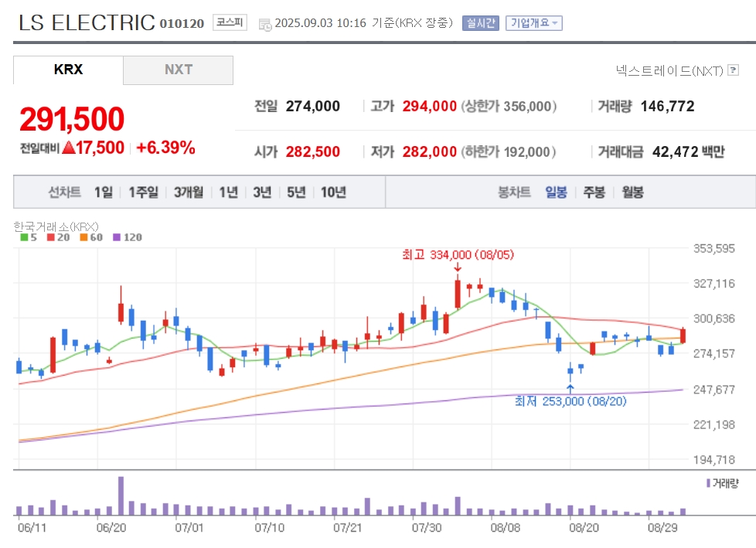Image resolution: width=756 pixels, height=548 pixels.
Task: Click the 08/29 date axis label
Action: [x=662, y=528]
